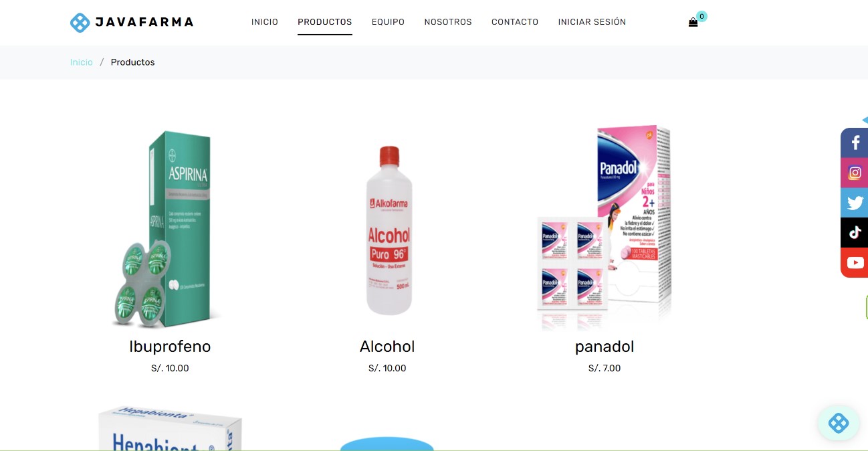This screenshot has width=868, height=451.
Task: Open the TikTok social link
Action: pyautogui.click(x=855, y=232)
